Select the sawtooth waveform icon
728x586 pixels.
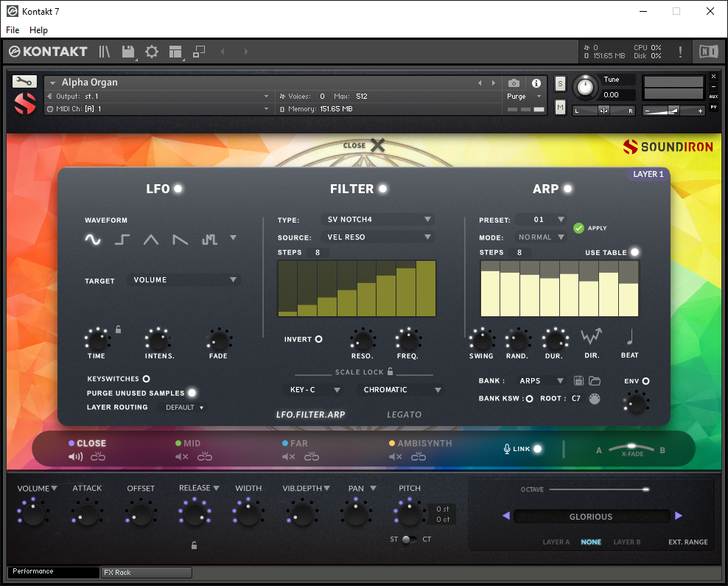click(180, 240)
